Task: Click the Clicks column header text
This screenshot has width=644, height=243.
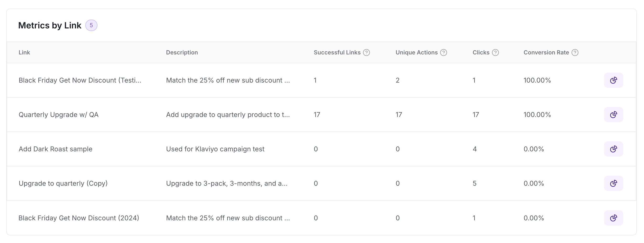Action: pyautogui.click(x=481, y=53)
